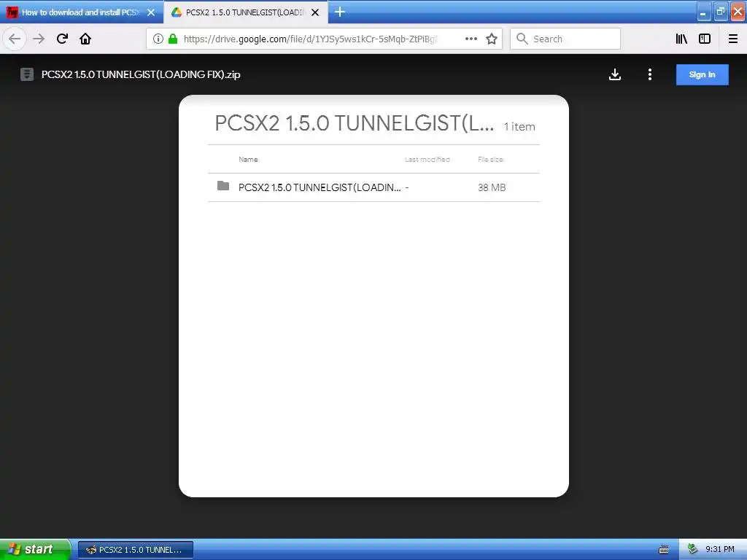Image resolution: width=747 pixels, height=560 pixels.
Task: Click the file name 'PCSX2 1.5.0 TUNNELGIST(LOADING FIX).zip'
Action: (141, 75)
